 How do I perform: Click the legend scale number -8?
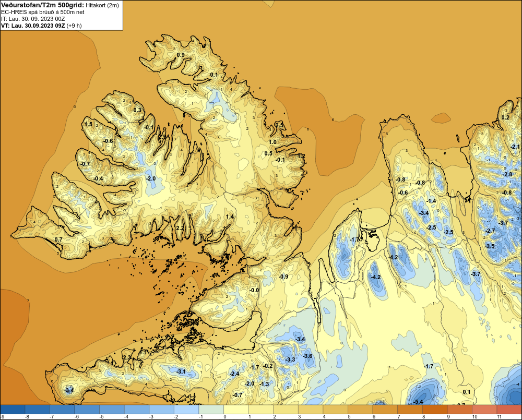pos(28,417)
